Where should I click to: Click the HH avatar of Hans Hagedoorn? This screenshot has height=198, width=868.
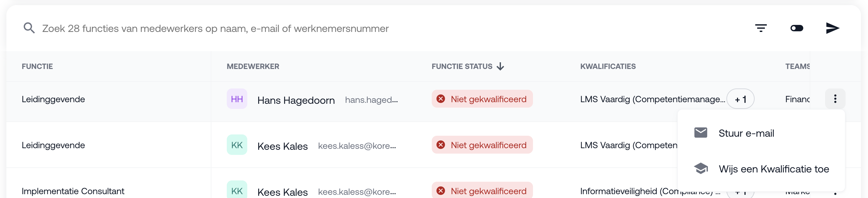tap(237, 99)
